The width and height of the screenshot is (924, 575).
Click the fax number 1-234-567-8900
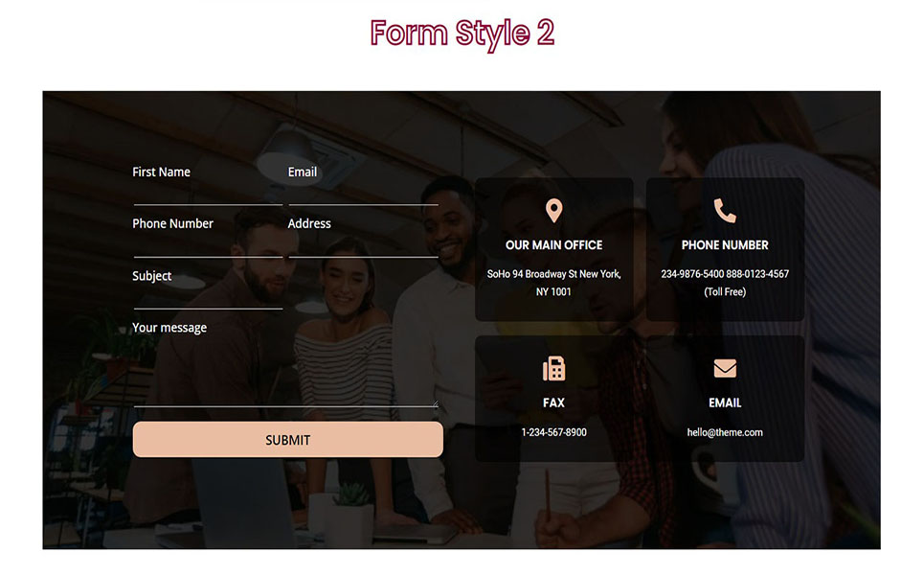[553, 432]
